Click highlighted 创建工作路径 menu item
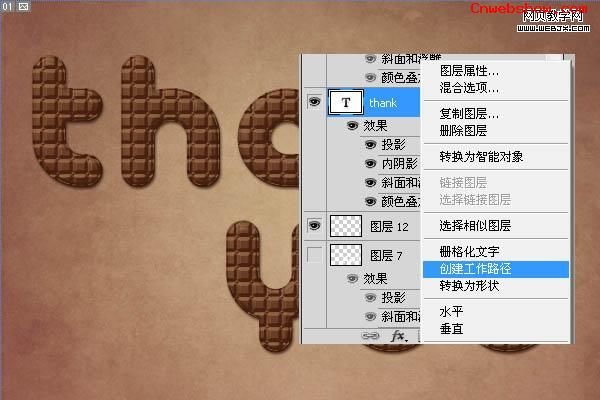 (496, 269)
